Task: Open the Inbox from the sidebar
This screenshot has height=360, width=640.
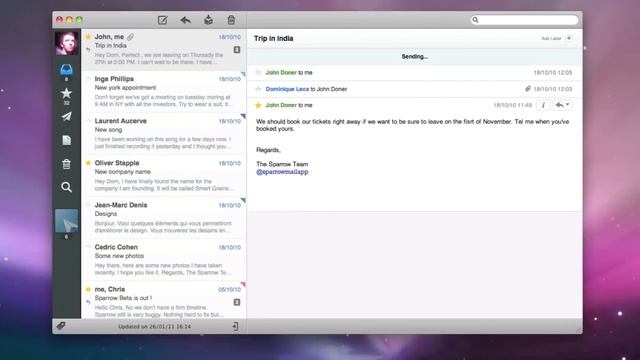Action: [66, 70]
